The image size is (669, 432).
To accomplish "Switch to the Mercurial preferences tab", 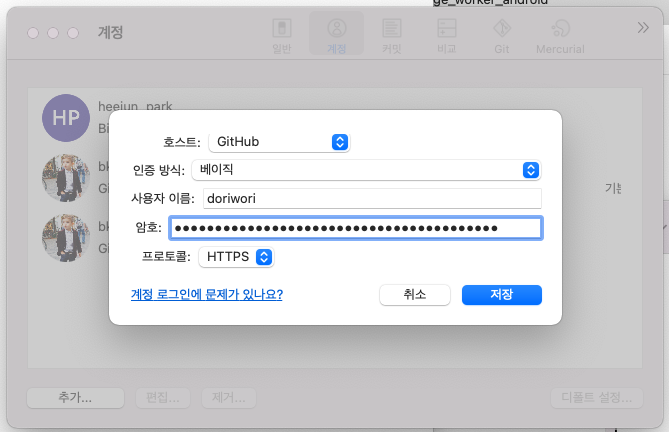I will pos(560,36).
